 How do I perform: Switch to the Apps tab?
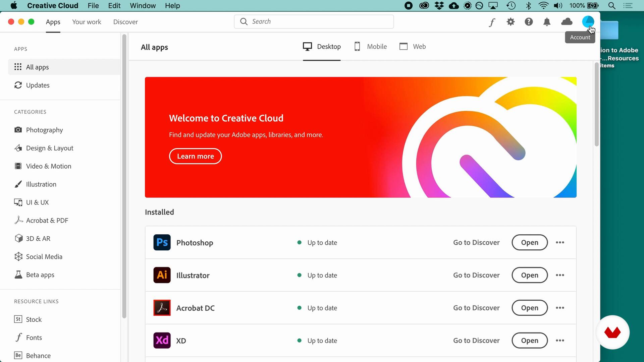pyautogui.click(x=53, y=22)
